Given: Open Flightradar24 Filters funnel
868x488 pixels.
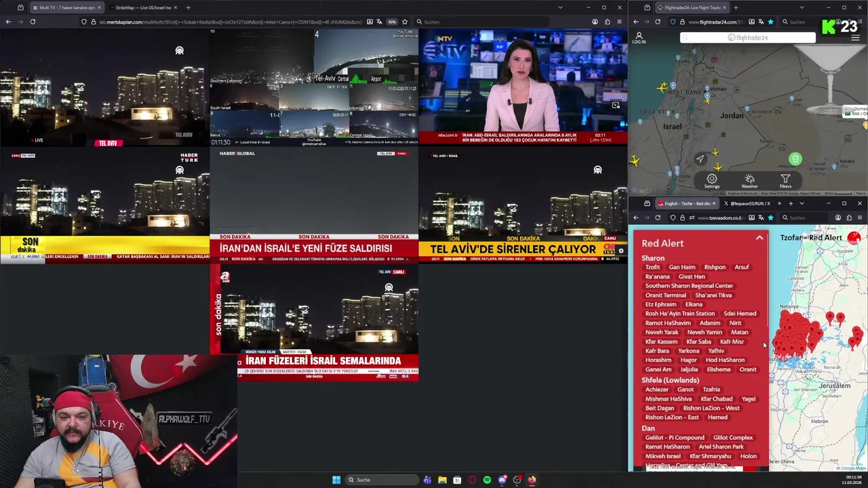Looking at the screenshot, I should click(785, 181).
